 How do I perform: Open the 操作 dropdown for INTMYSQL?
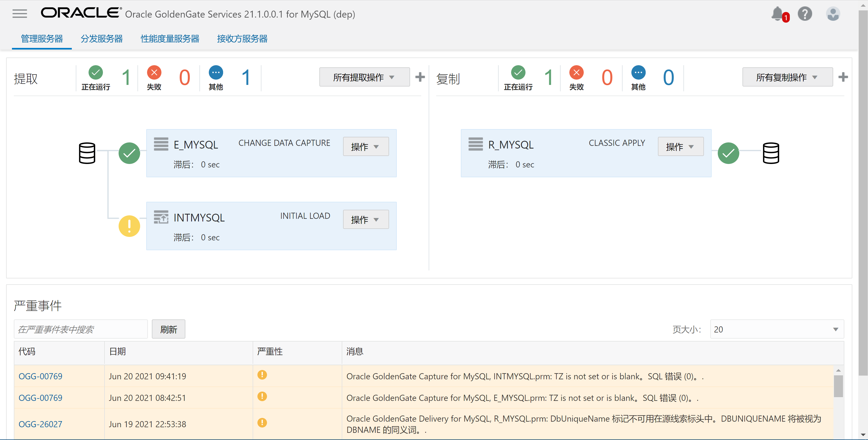coord(366,220)
